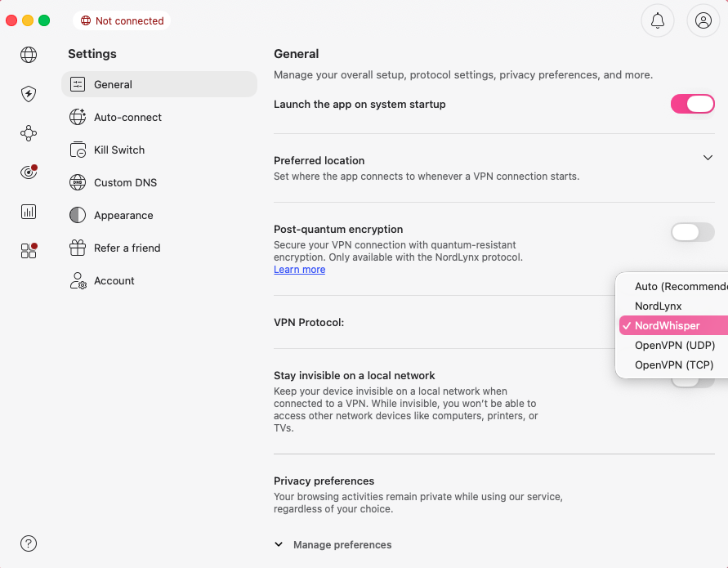Toggle Stay invisible on a local network
This screenshot has height=568, width=728.
(692, 382)
